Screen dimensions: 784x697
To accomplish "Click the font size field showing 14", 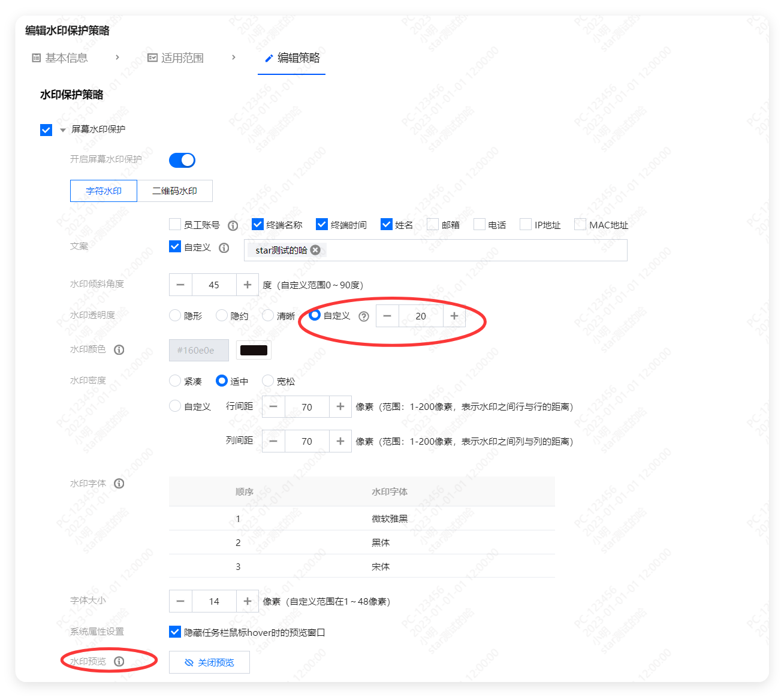I will pyautogui.click(x=214, y=601).
